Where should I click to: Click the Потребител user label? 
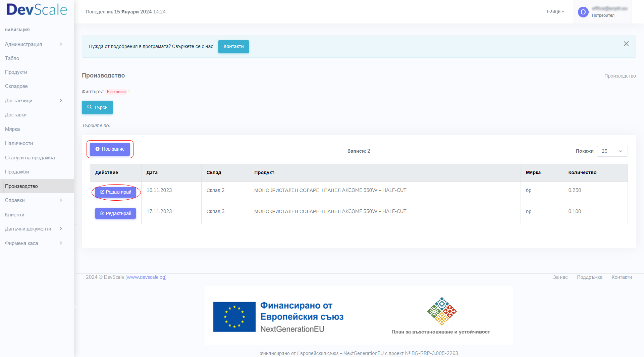click(x=603, y=15)
